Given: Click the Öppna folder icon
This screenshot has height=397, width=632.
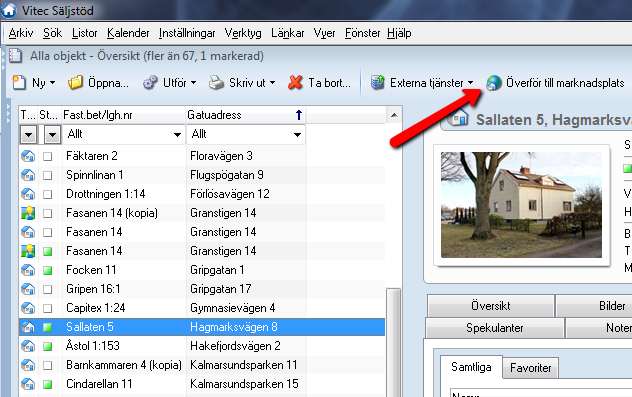Looking at the screenshot, I should (x=75, y=83).
